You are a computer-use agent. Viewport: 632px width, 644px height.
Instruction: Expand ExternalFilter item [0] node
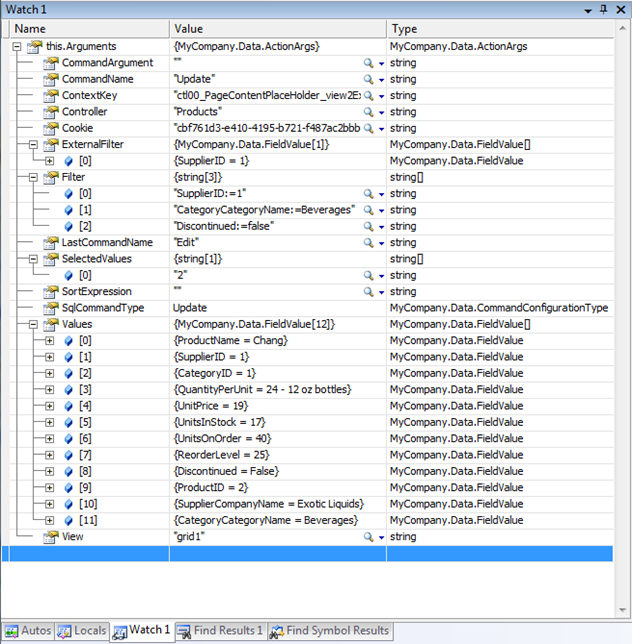tap(50, 160)
